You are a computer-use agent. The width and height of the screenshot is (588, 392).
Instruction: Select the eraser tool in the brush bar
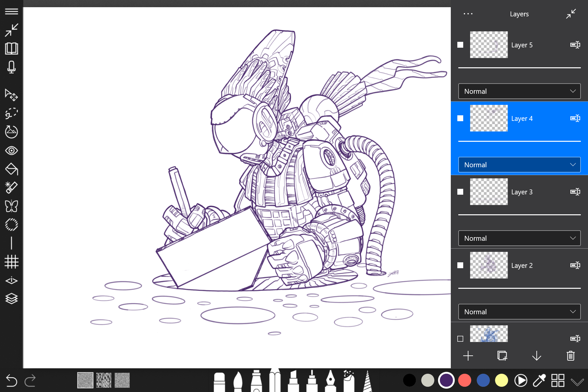(219, 382)
